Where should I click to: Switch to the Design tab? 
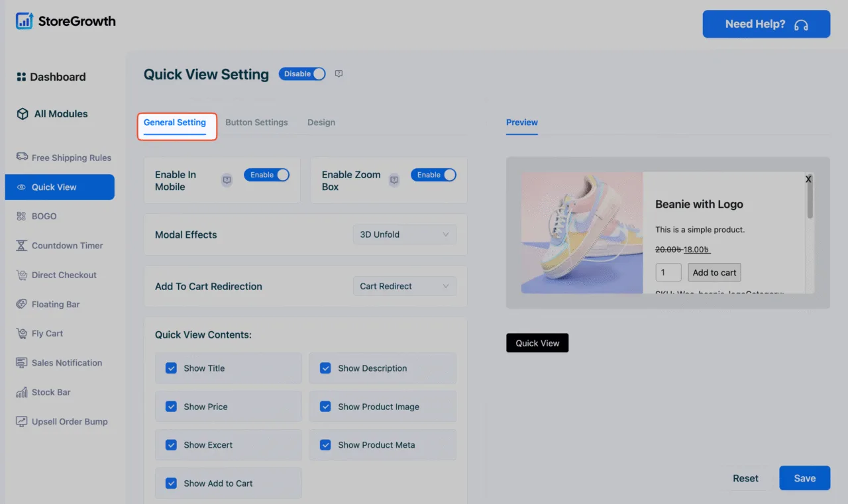point(321,123)
